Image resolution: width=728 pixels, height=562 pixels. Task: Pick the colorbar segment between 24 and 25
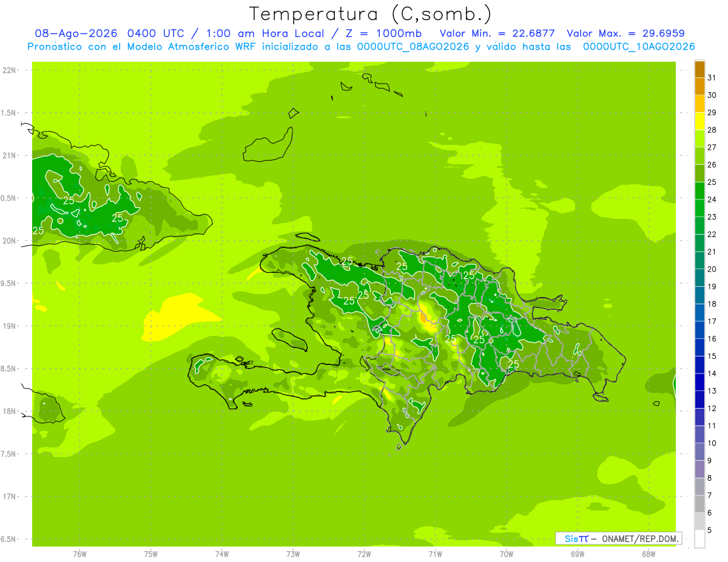699,190
